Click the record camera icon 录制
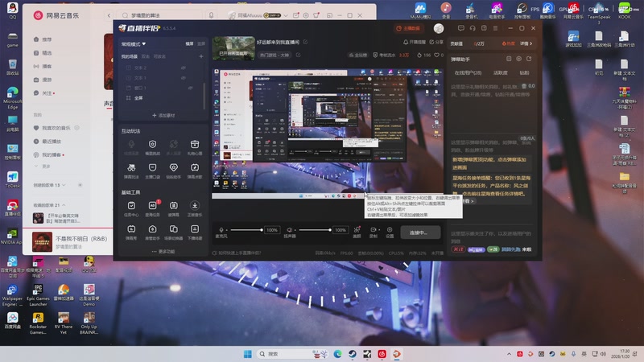This screenshot has height=362, width=644. click(373, 230)
